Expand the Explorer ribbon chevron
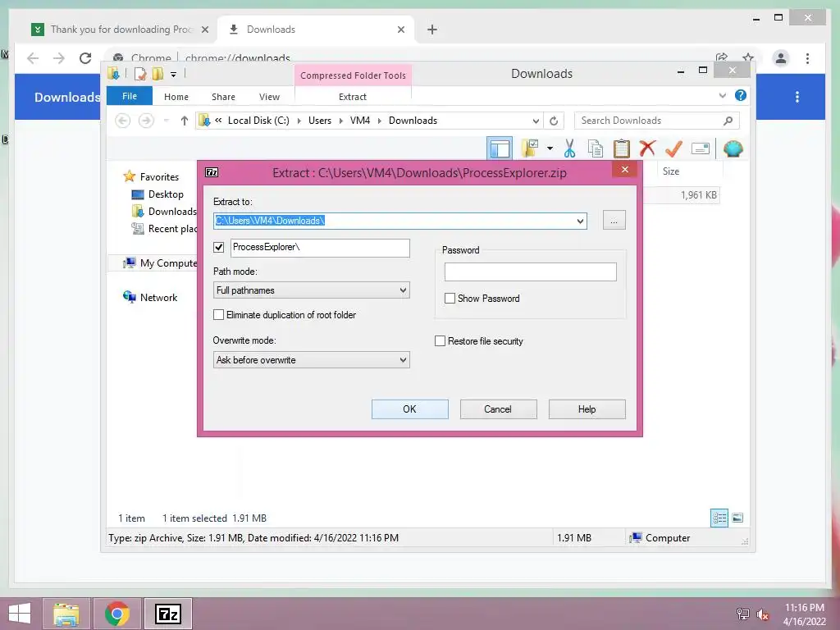This screenshot has height=630, width=840. pos(722,95)
